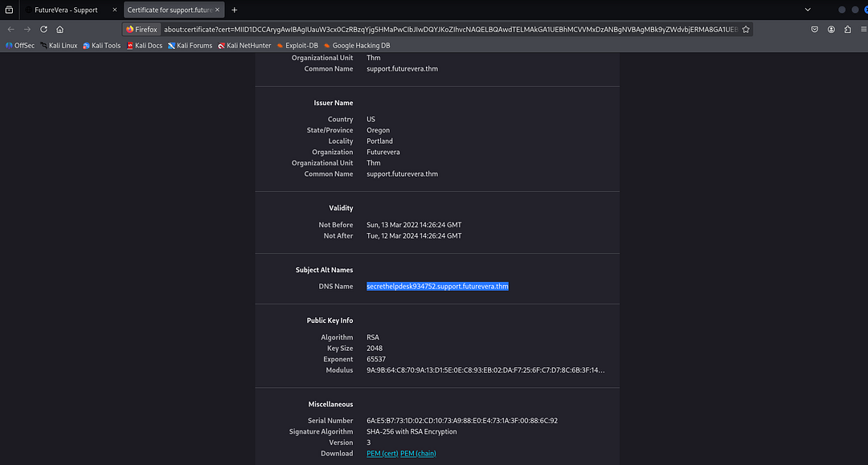Image resolution: width=868 pixels, height=465 pixels.
Task: Open the Kali NetHunter bookmark
Action: click(x=244, y=45)
